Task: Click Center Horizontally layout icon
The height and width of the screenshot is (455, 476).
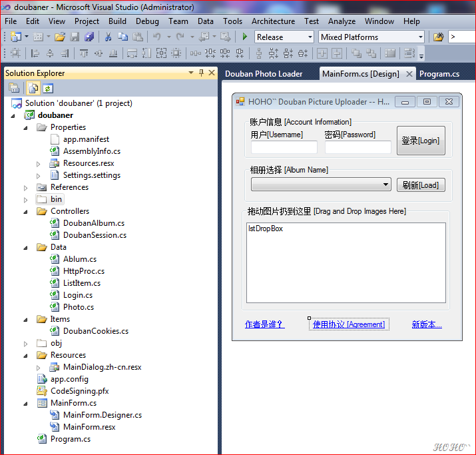Action: click(x=322, y=53)
